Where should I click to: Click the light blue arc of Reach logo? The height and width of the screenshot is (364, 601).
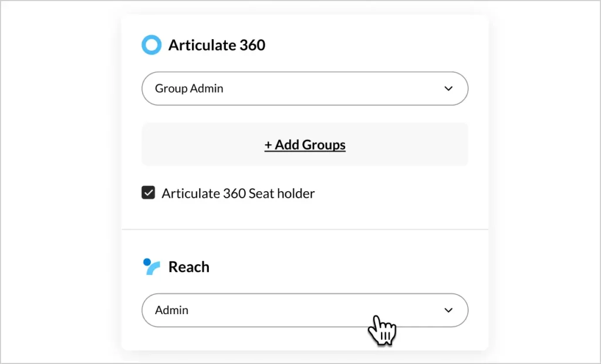[154, 268]
